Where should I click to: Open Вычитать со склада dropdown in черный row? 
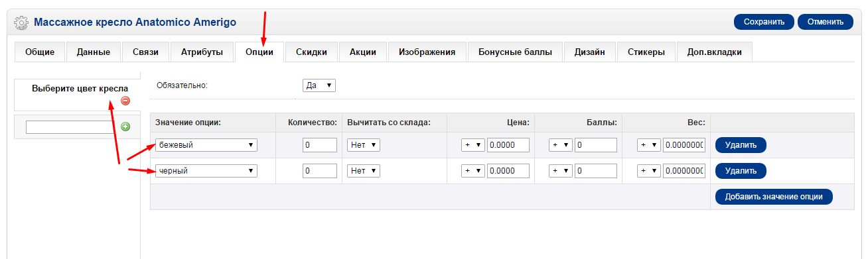tap(364, 171)
